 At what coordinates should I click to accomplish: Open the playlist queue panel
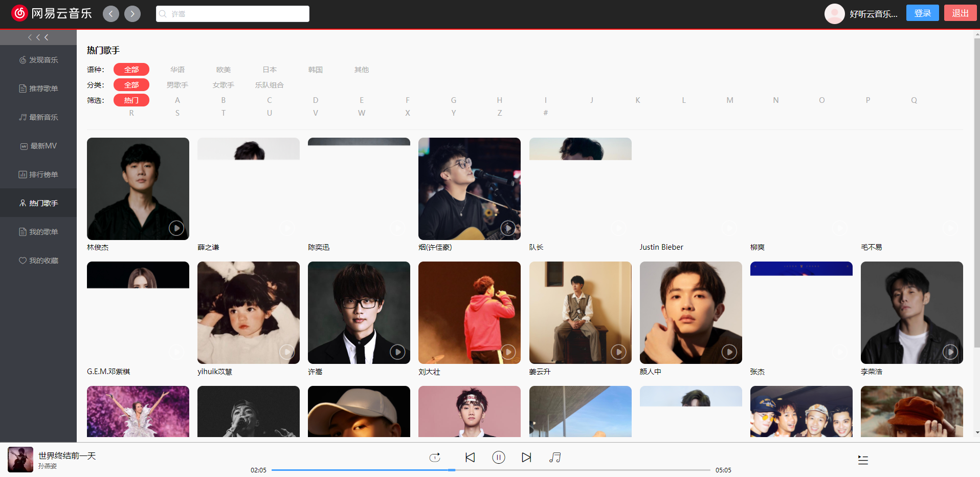(863, 460)
